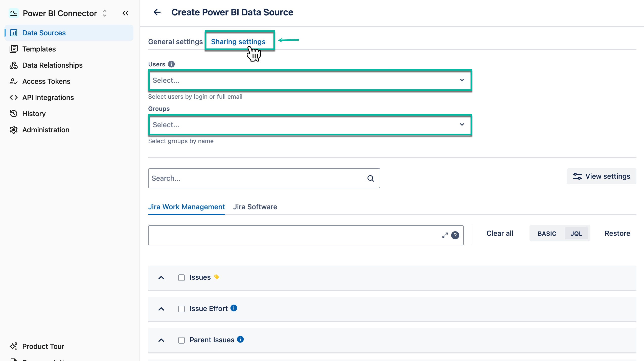Switch to the Jira Software tab
Image resolution: width=644 pixels, height=361 pixels.
(x=255, y=207)
